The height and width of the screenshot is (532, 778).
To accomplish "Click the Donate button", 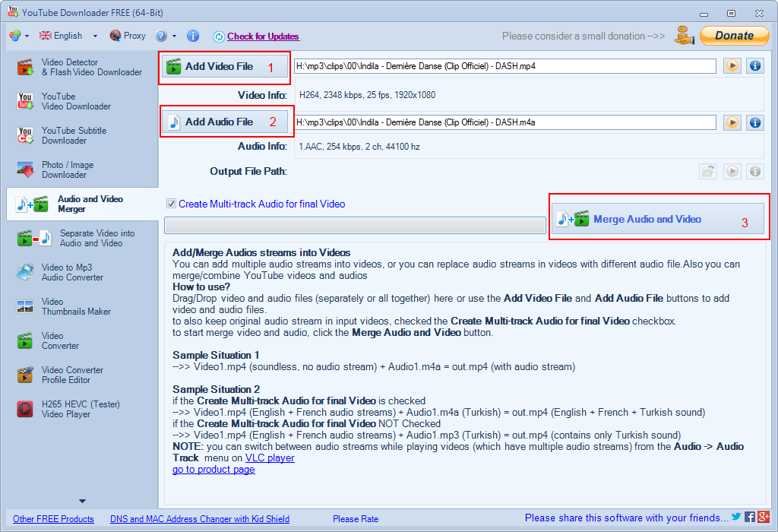I will (x=735, y=36).
